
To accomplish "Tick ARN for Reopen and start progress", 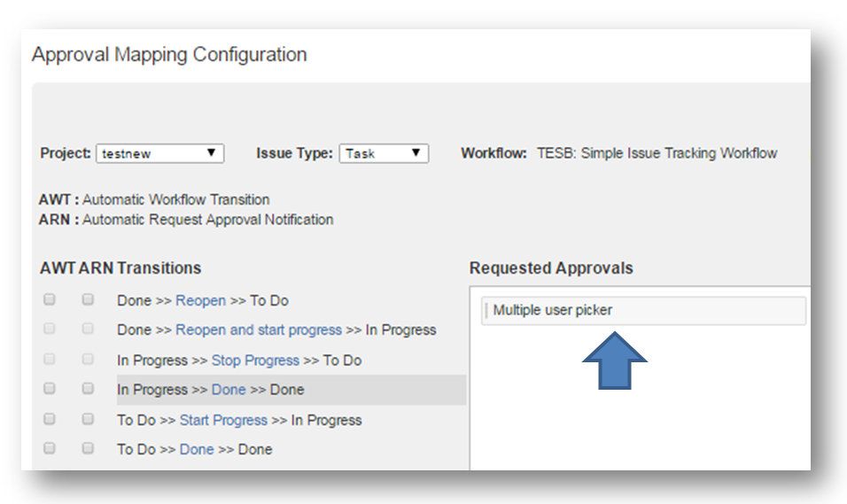I will (x=88, y=330).
